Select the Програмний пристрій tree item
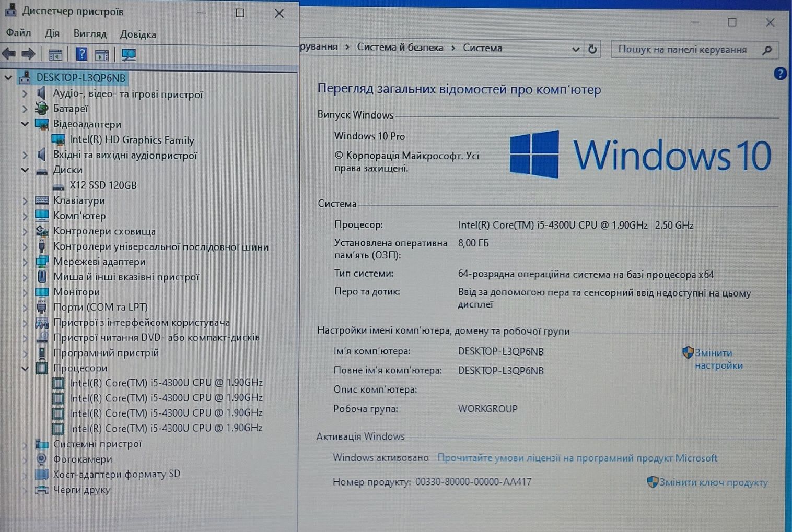 coord(106,353)
